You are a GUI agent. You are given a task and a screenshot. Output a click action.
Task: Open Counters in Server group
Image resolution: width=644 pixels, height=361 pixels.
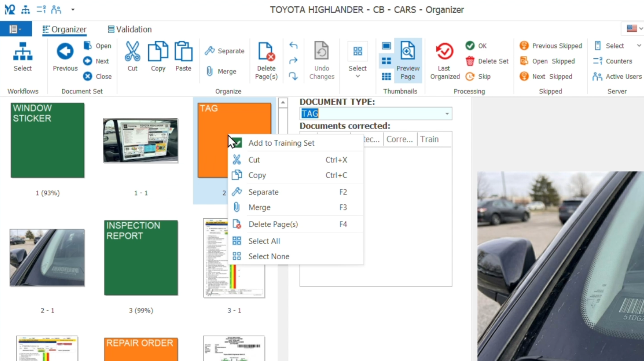pyautogui.click(x=613, y=61)
